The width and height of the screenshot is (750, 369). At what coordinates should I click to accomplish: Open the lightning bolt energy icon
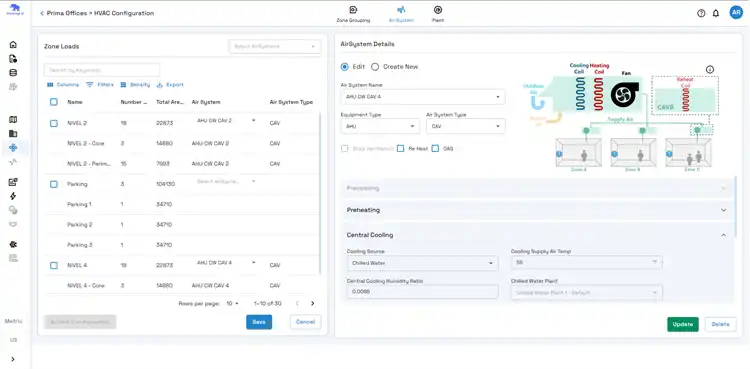point(13,196)
